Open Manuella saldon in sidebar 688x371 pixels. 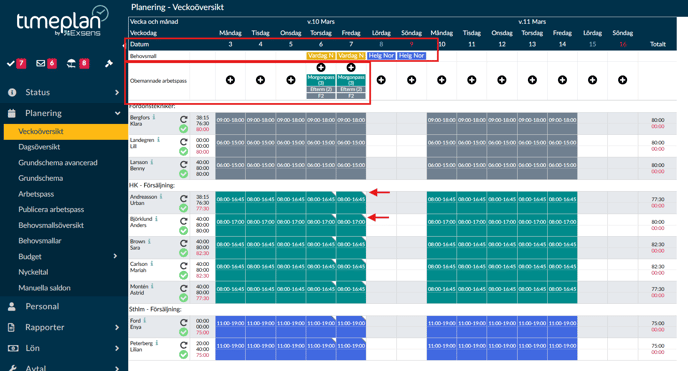coord(44,288)
